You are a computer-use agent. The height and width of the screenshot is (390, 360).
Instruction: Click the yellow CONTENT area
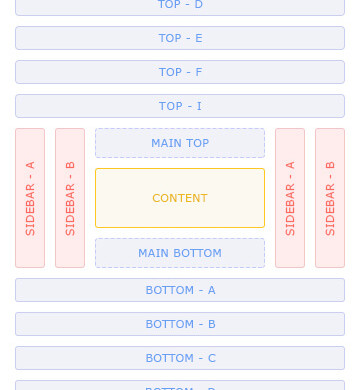click(180, 198)
